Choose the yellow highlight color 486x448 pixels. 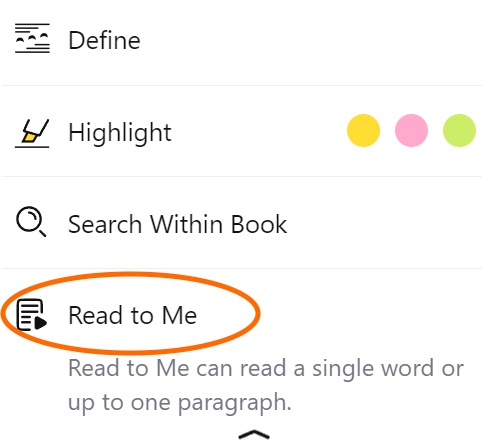[x=363, y=130]
